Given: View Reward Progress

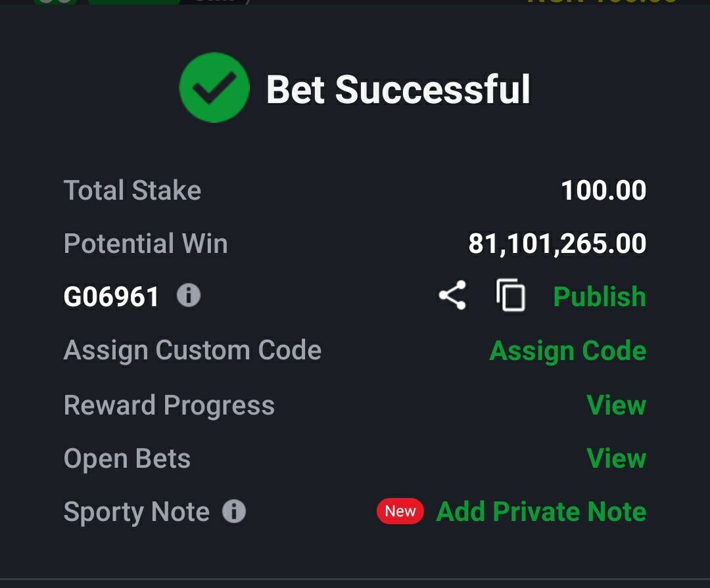Looking at the screenshot, I should pyautogui.click(x=616, y=405).
